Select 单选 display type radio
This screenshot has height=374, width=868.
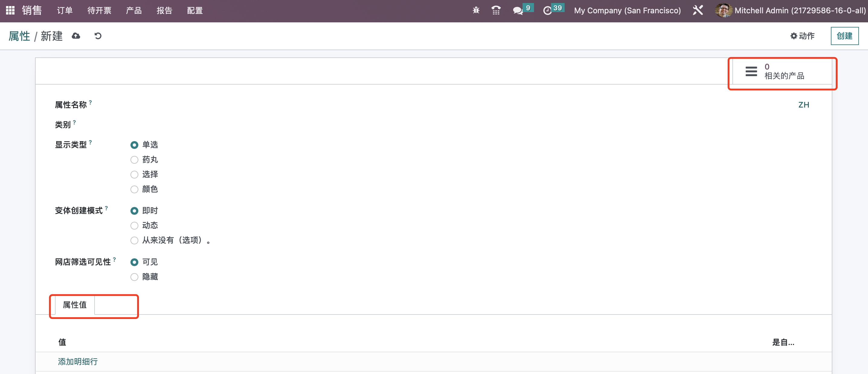click(134, 145)
